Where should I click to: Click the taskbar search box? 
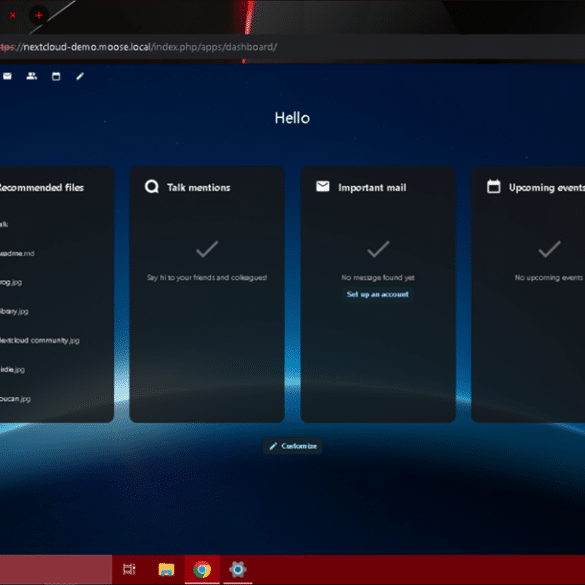pos(56,569)
